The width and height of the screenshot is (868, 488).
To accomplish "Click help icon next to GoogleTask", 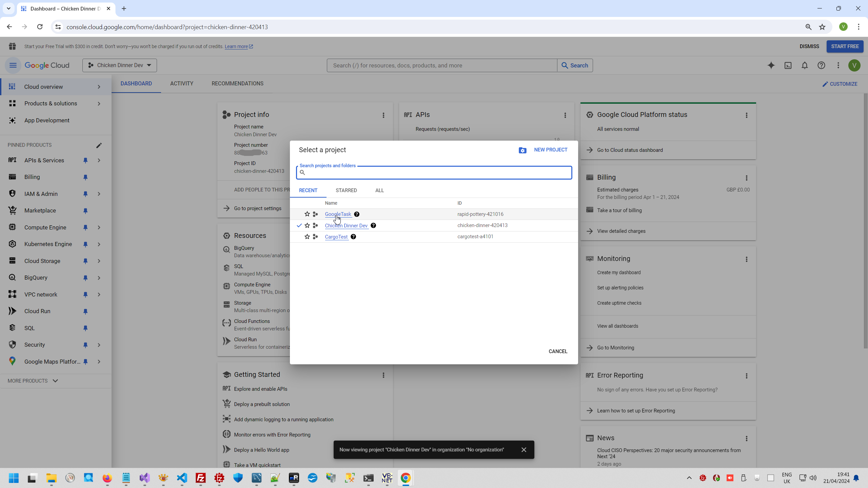I will pos(357,214).
